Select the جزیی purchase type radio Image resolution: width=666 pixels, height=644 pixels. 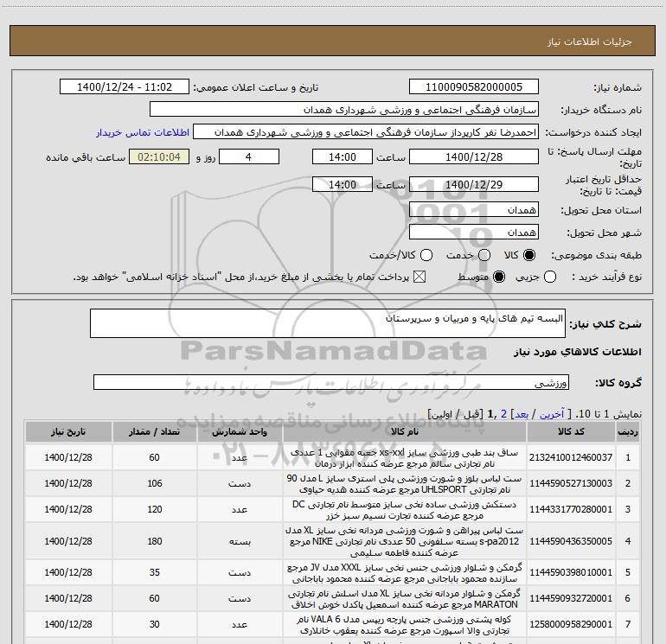click(x=549, y=277)
